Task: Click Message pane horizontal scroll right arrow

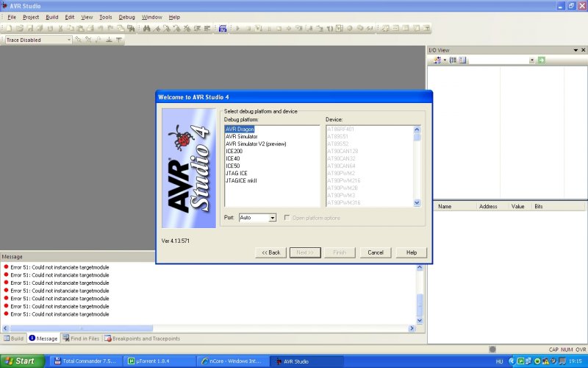Action: pos(412,328)
